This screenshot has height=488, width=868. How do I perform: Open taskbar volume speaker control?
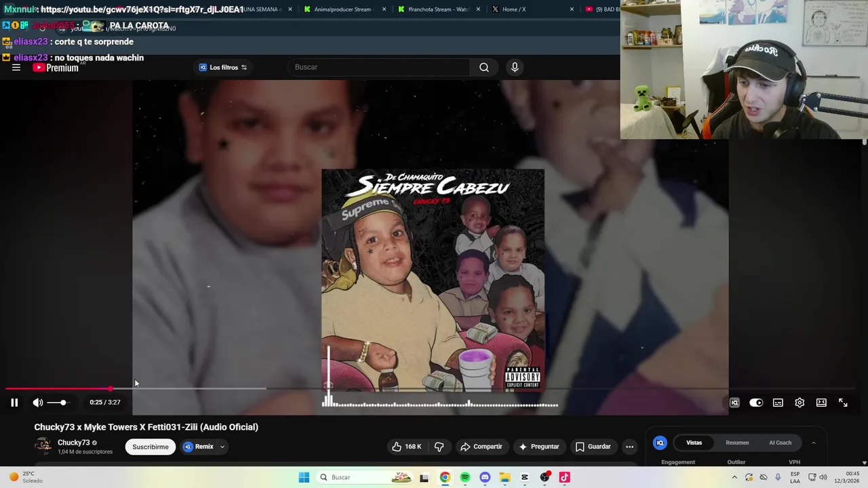[823, 477]
